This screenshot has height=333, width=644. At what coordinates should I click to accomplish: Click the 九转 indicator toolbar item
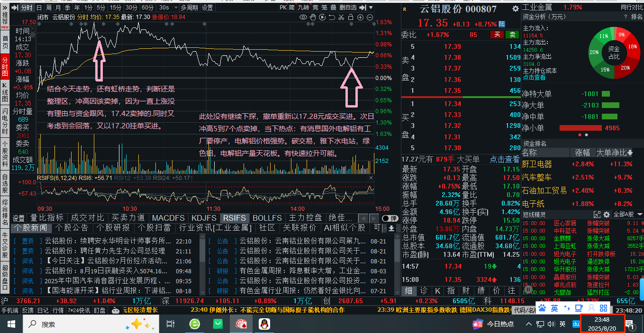tap(303, 8)
